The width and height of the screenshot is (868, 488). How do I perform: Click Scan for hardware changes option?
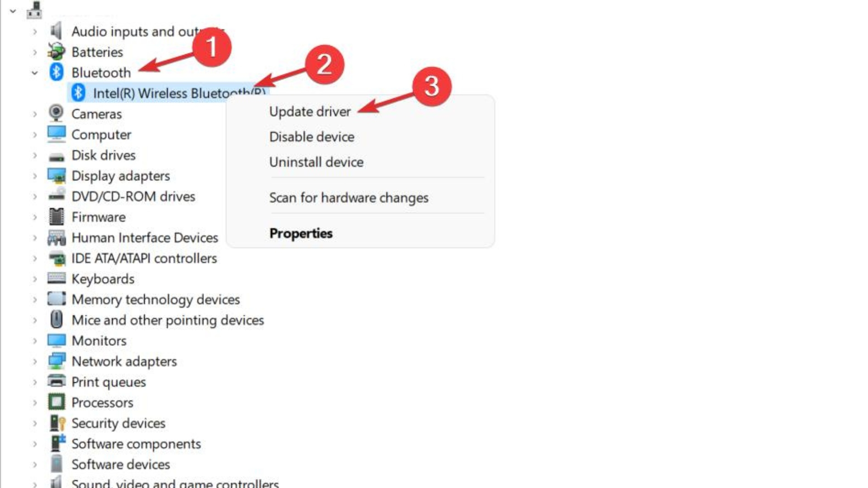[349, 197]
